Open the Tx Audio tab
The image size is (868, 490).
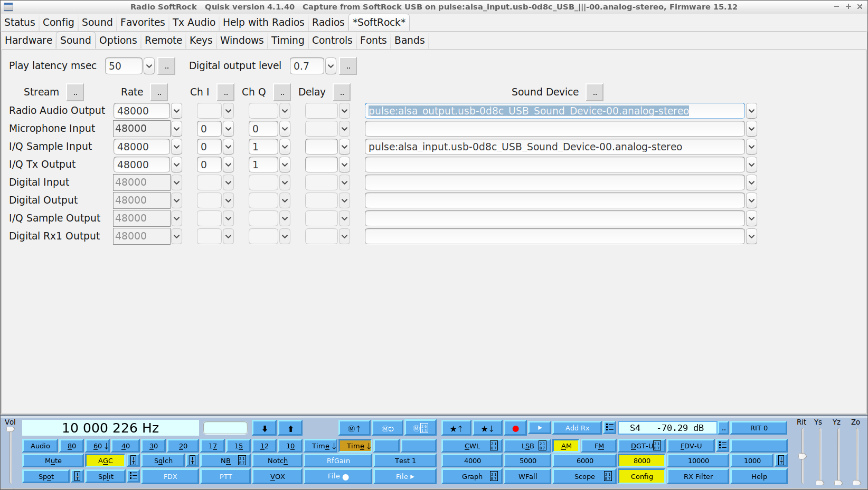point(194,23)
